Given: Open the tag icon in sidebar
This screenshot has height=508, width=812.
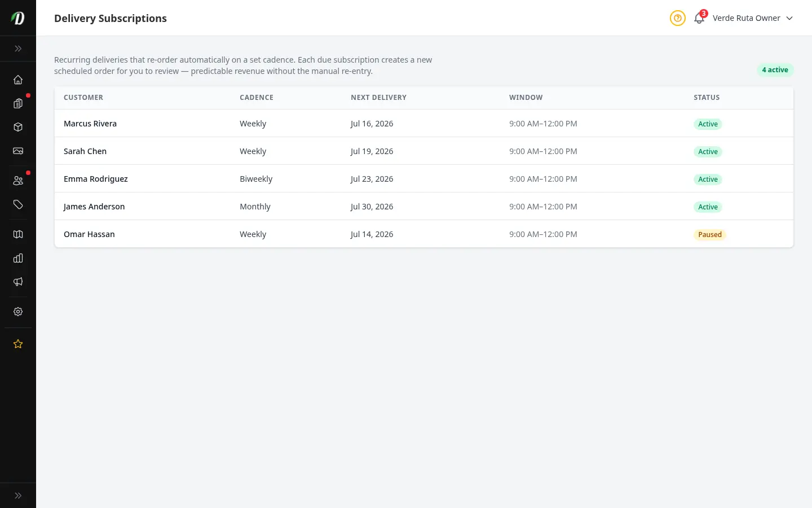Looking at the screenshot, I should pos(18,204).
